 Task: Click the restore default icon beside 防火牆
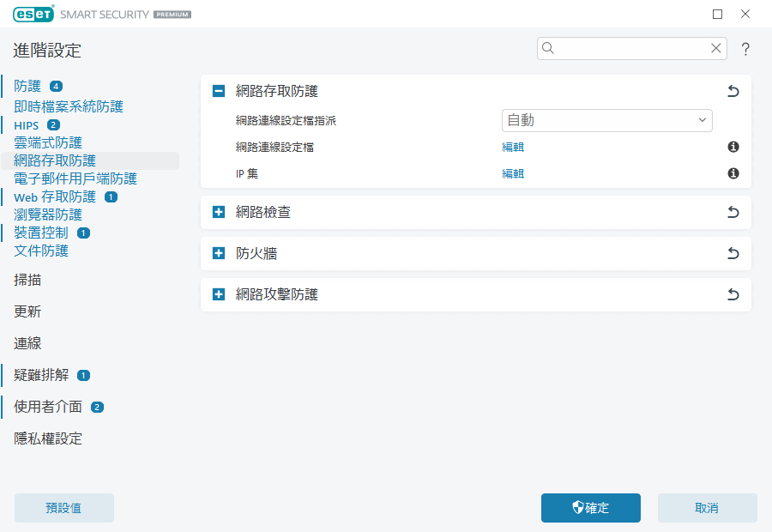[x=733, y=253]
